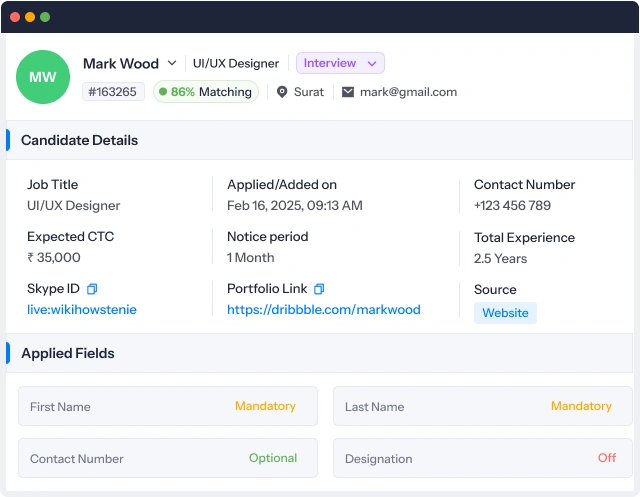This screenshot has height=497, width=640.
Task: Copy the Portfolio Link with the copy icon
Action: tap(319, 289)
